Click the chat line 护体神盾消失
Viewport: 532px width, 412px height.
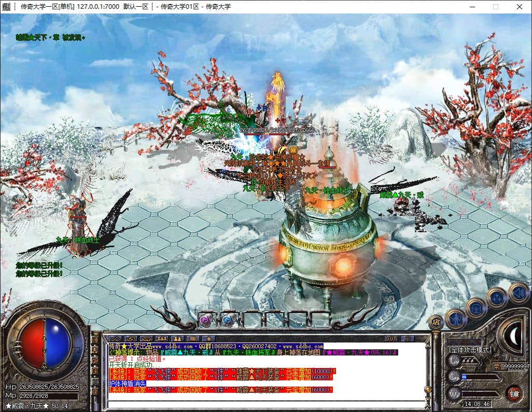pyautogui.click(x=127, y=383)
